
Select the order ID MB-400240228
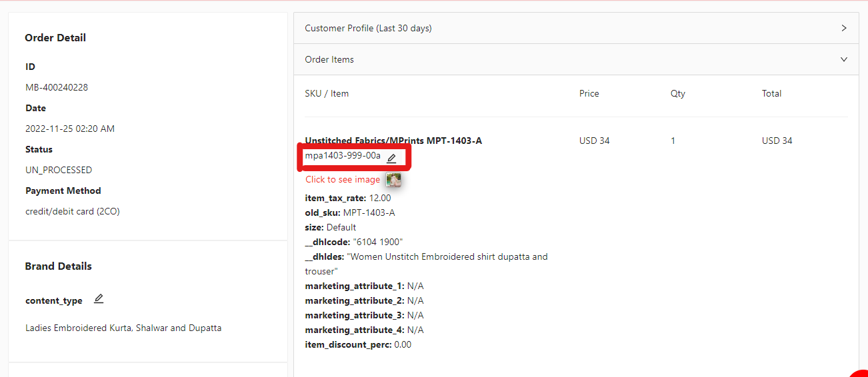(57, 87)
